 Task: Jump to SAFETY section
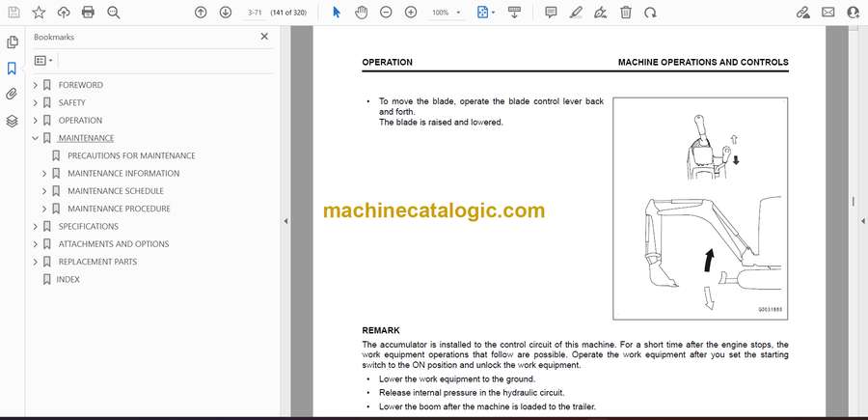72,102
